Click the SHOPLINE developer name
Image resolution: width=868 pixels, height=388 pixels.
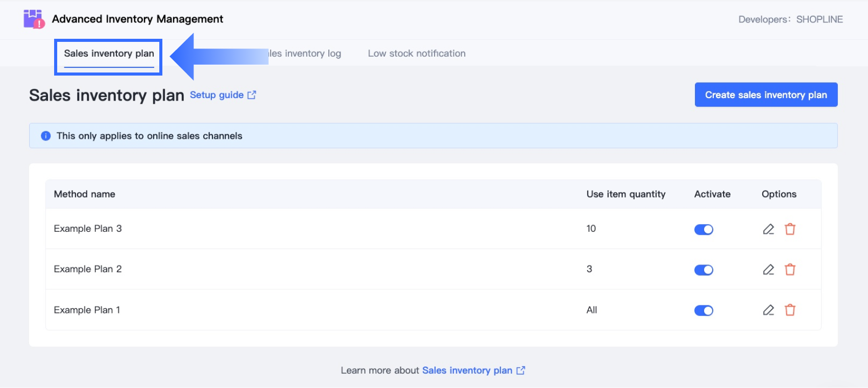[x=819, y=19]
